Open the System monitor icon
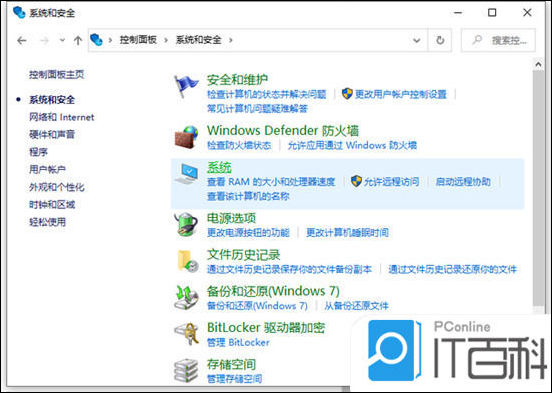This screenshot has height=393, width=552. click(x=186, y=174)
